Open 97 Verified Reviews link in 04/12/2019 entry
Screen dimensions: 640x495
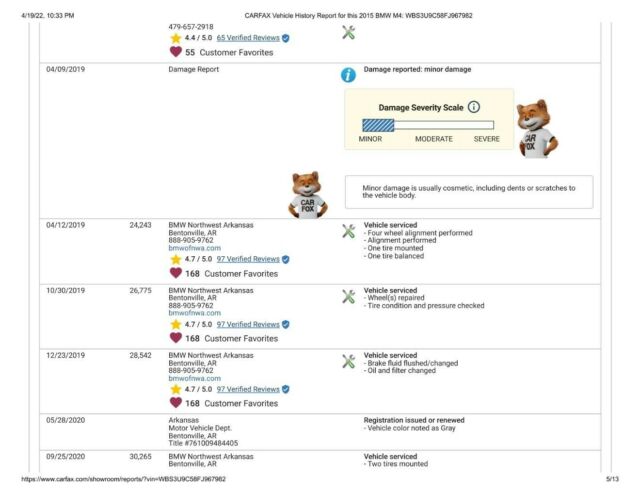(x=248, y=259)
